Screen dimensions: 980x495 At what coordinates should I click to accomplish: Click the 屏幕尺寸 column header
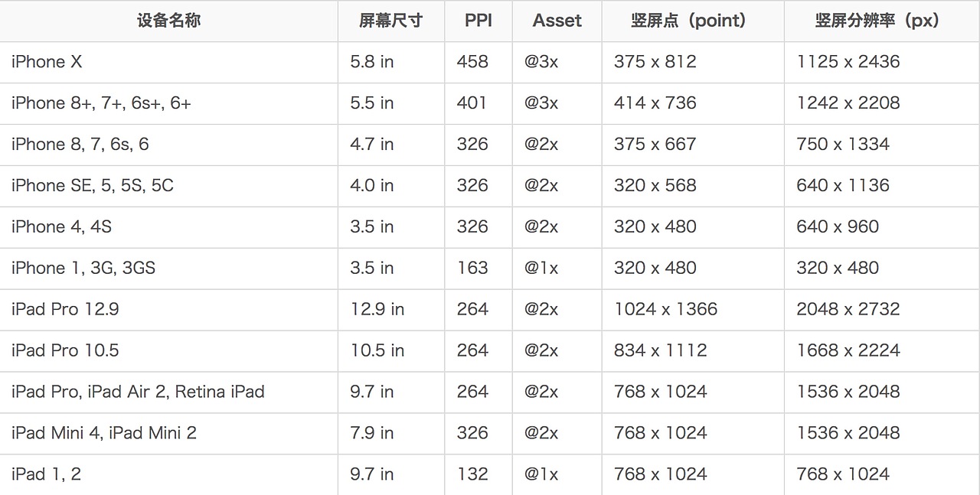point(390,21)
